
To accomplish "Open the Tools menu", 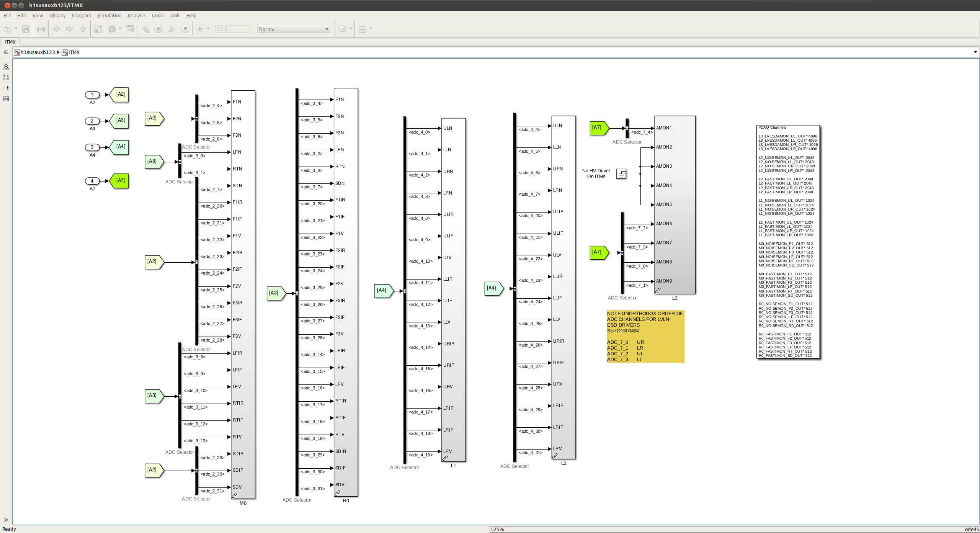I will [x=175, y=15].
